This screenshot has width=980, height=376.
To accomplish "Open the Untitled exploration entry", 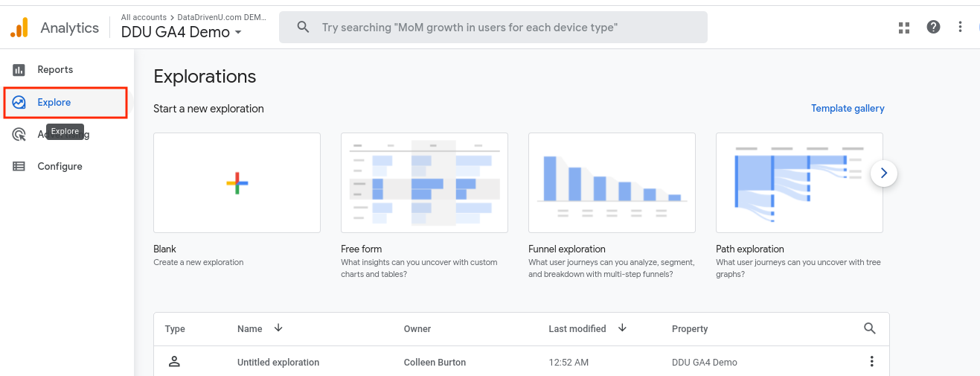I will (x=278, y=363).
